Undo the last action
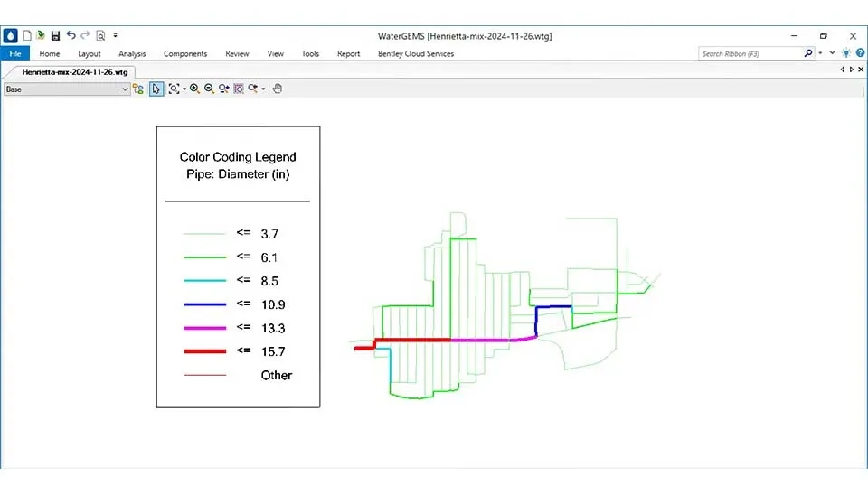This screenshot has height=495, width=868. click(x=71, y=36)
